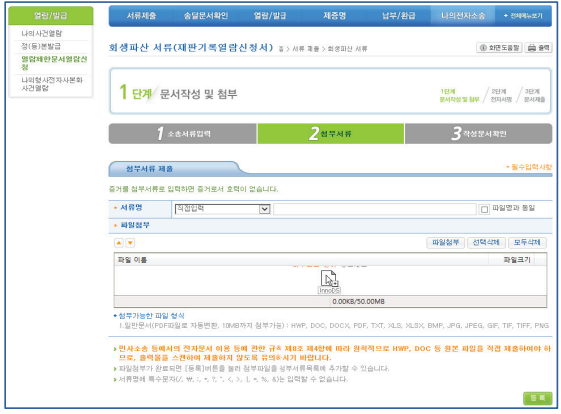Image resolution: width=561 pixels, height=414 pixels.
Task: Click the 0.00KB/50.00MB capacity bar
Action: tap(330, 302)
